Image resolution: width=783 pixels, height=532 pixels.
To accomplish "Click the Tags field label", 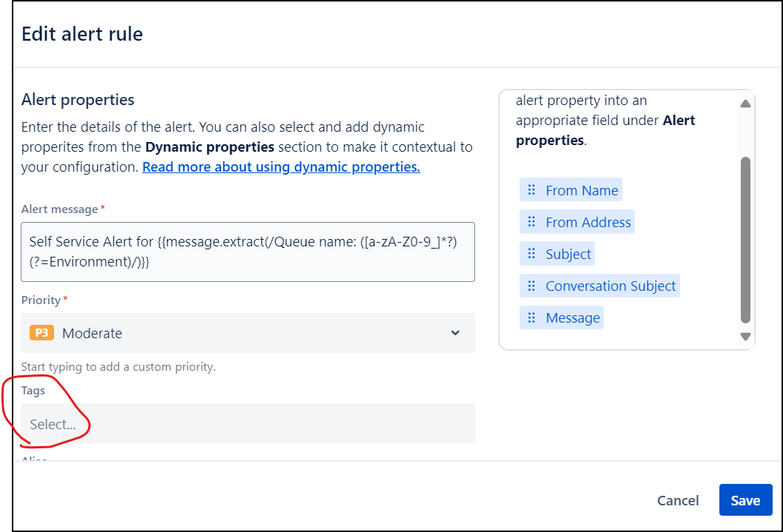I will (x=33, y=390).
